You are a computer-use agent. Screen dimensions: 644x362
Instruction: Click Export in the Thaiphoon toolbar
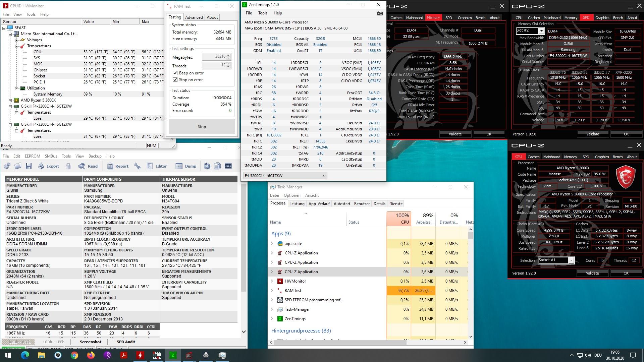click(x=48, y=166)
